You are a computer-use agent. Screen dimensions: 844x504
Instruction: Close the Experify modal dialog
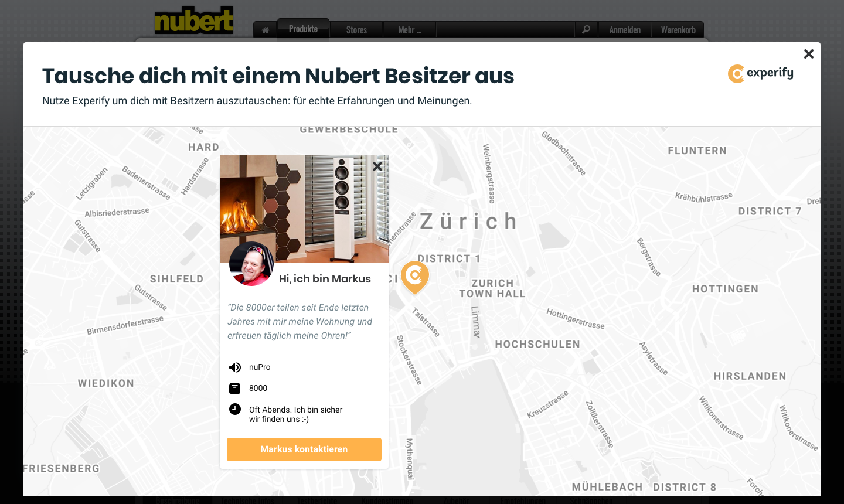coord(809,54)
